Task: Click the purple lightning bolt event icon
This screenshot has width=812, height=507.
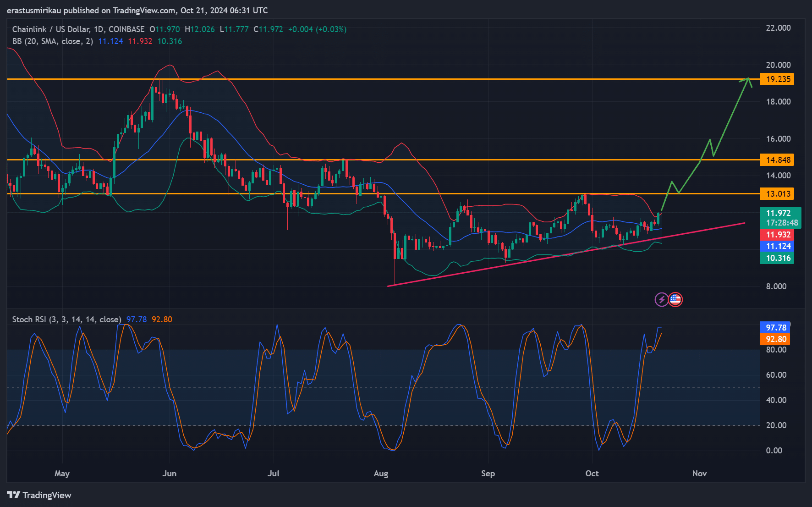Action: pyautogui.click(x=661, y=300)
